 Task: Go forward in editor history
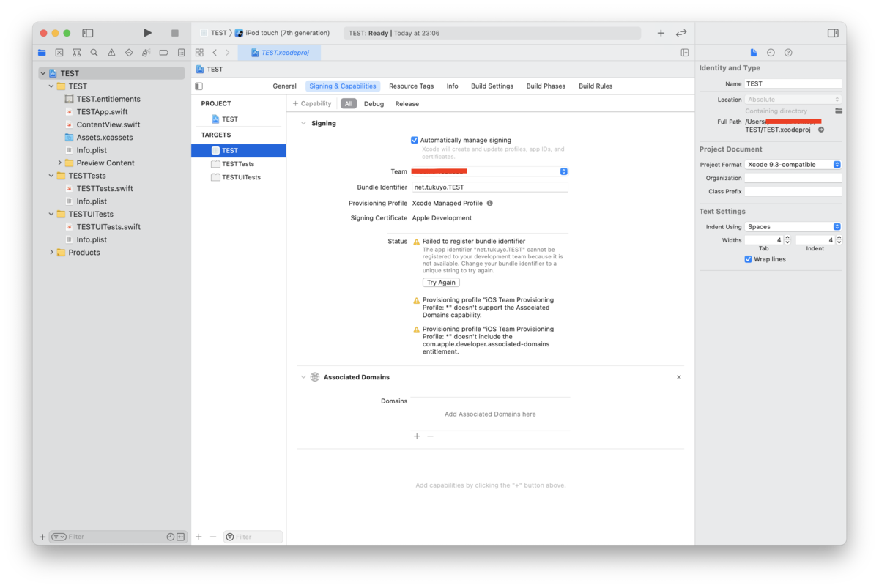click(228, 53)
